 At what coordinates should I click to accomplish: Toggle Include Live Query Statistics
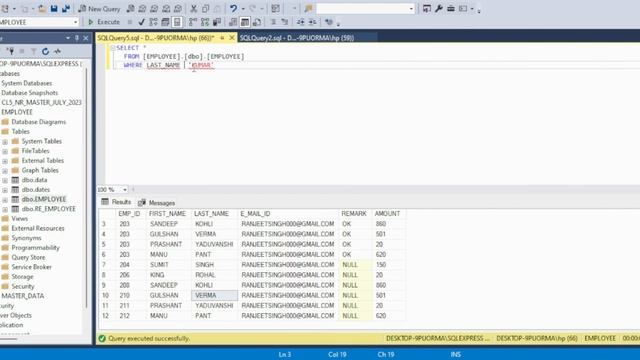click(205, 22)
